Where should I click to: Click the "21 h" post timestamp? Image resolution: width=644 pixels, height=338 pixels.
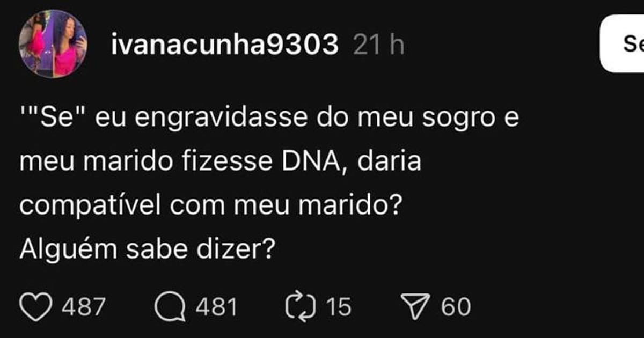[379, 46]
